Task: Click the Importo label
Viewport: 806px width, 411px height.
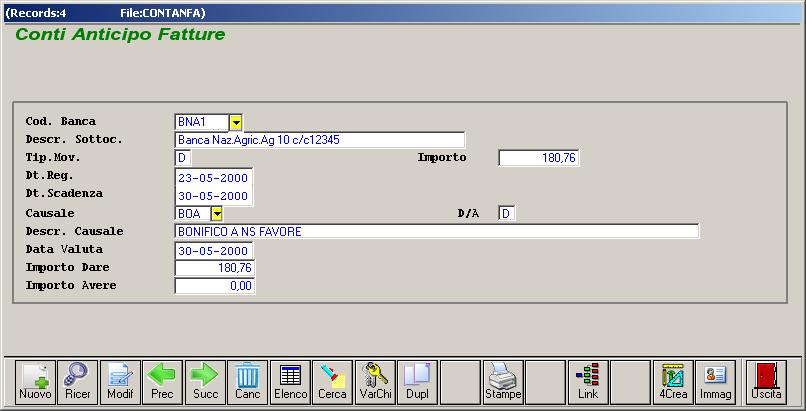Action: click(x=442, y=158)
